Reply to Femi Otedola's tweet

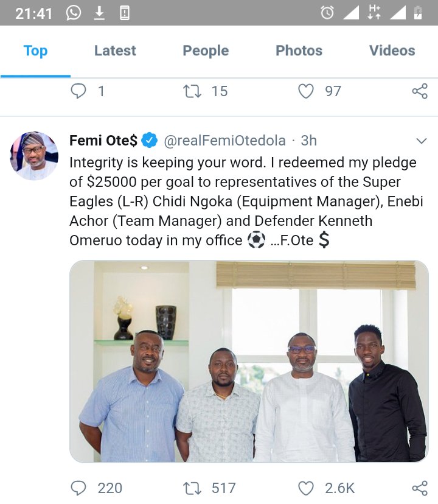tap(80, 488)
